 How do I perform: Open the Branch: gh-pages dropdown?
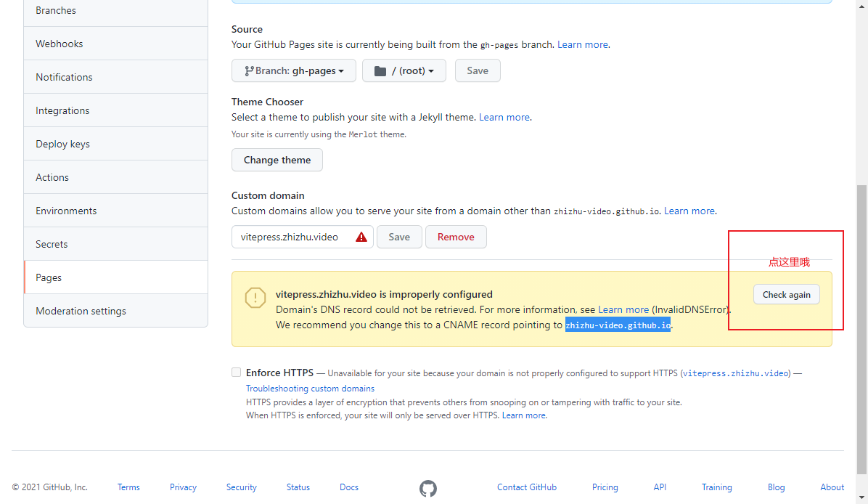[294, 71]
